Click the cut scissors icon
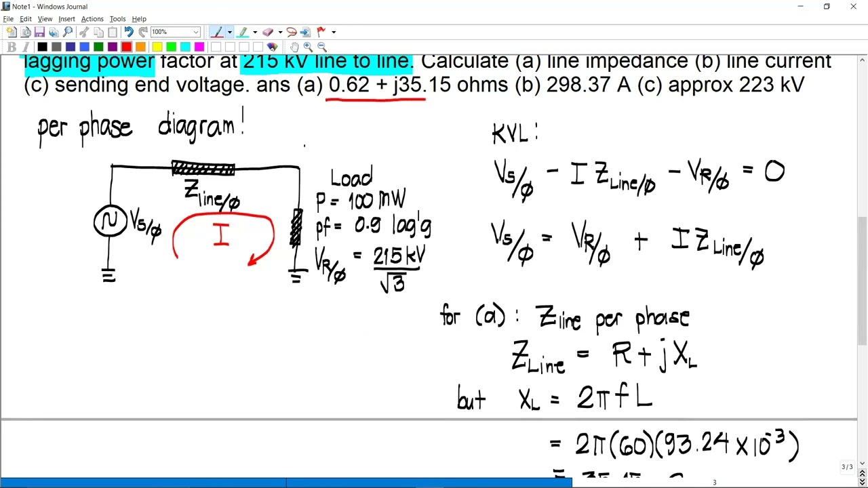Screen dimensions: 868x488 click(x=84, y=32)
